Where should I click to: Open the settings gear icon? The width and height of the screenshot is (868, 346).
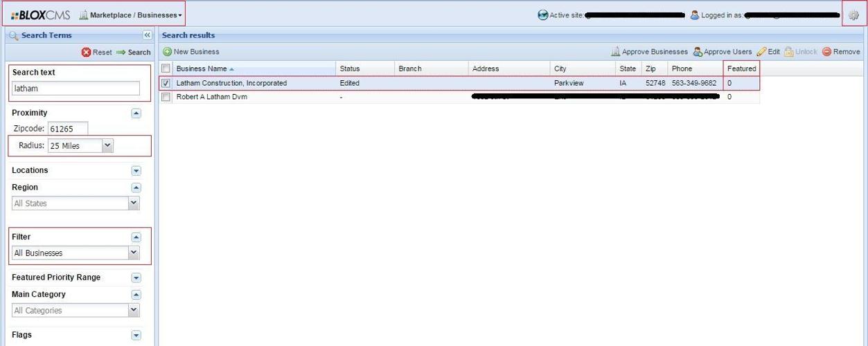click(853, 15)
